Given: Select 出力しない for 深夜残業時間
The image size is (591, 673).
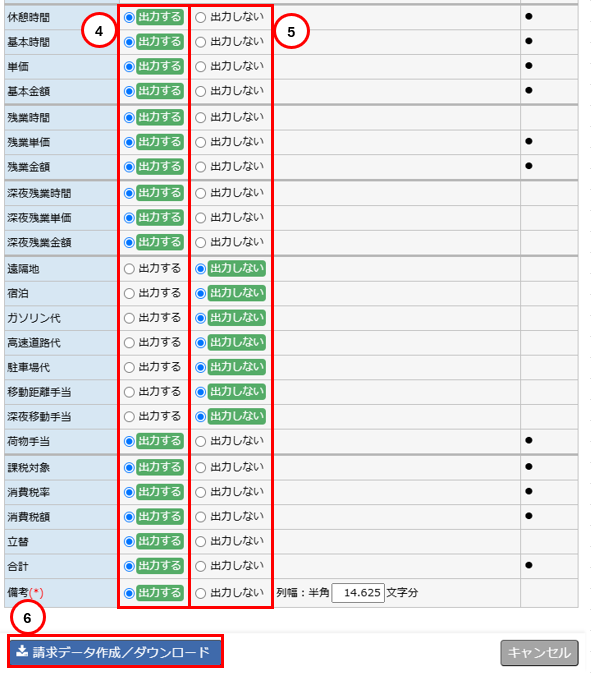Looking at the screenshot, I should coord(200,193).
